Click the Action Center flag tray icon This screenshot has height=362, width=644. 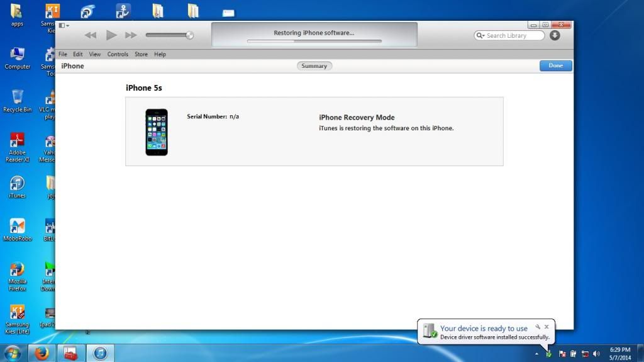coord(562,354)
